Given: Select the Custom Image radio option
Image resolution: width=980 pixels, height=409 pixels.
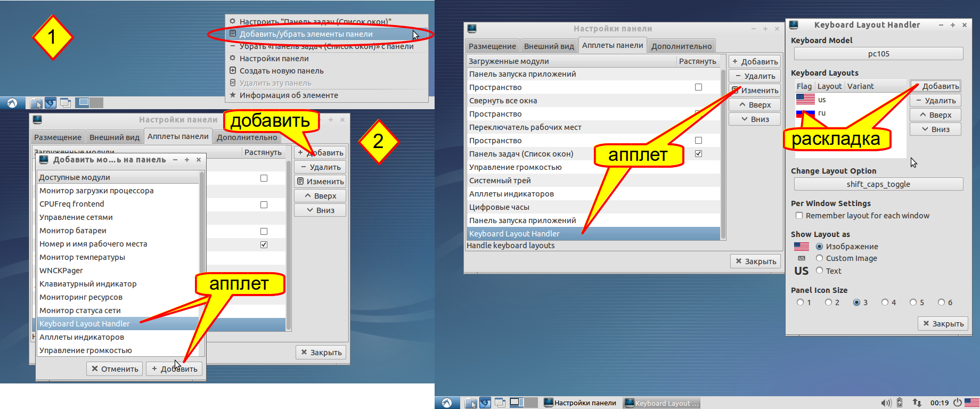Looking at the screenshot, I should pyautogui.click(x=820, y=258).
